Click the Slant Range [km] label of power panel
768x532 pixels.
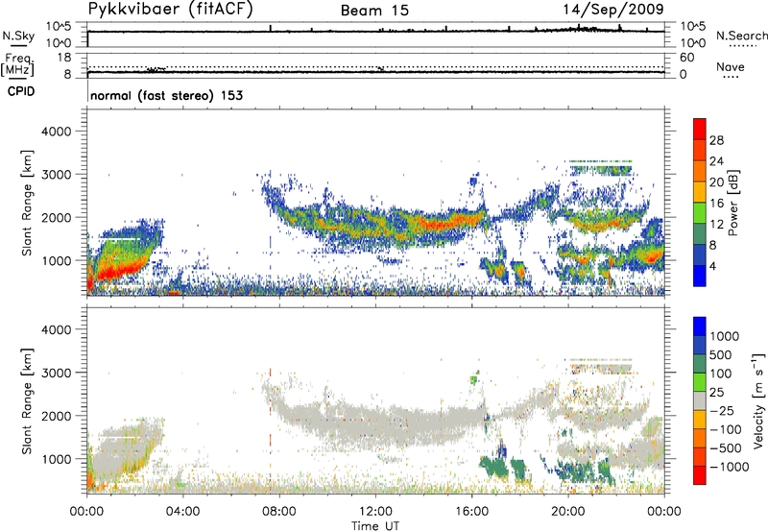27,204
